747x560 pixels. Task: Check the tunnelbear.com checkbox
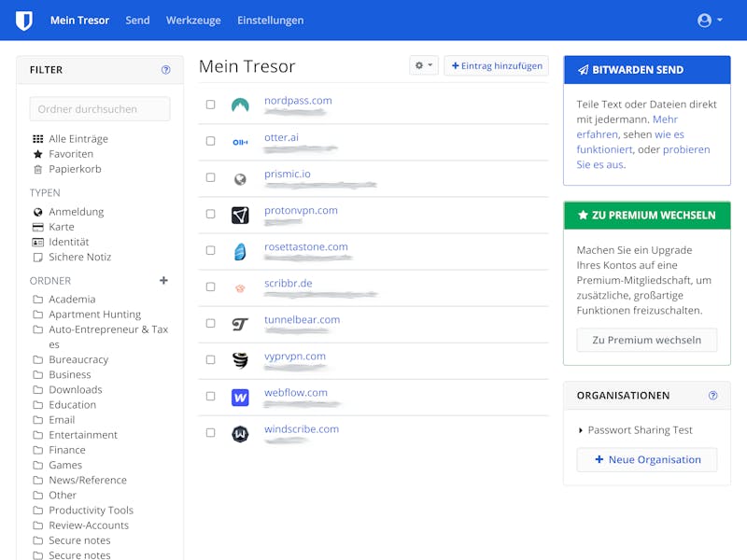coord(210,323)
